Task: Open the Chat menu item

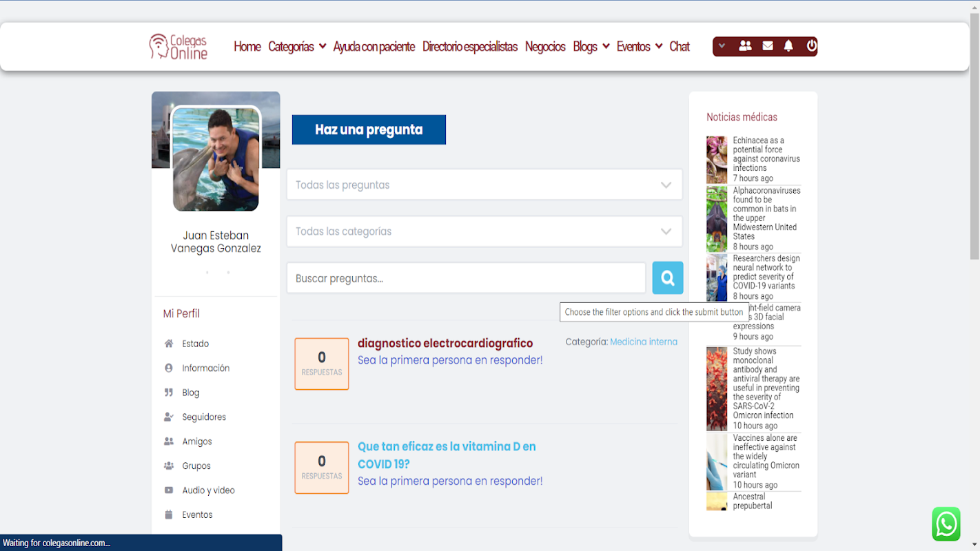Action: [x=680, y=46]
